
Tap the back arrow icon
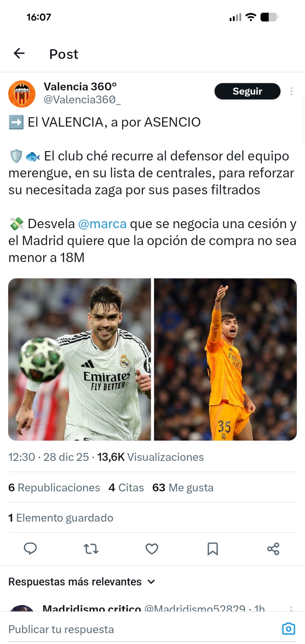[x=19, y=53]
